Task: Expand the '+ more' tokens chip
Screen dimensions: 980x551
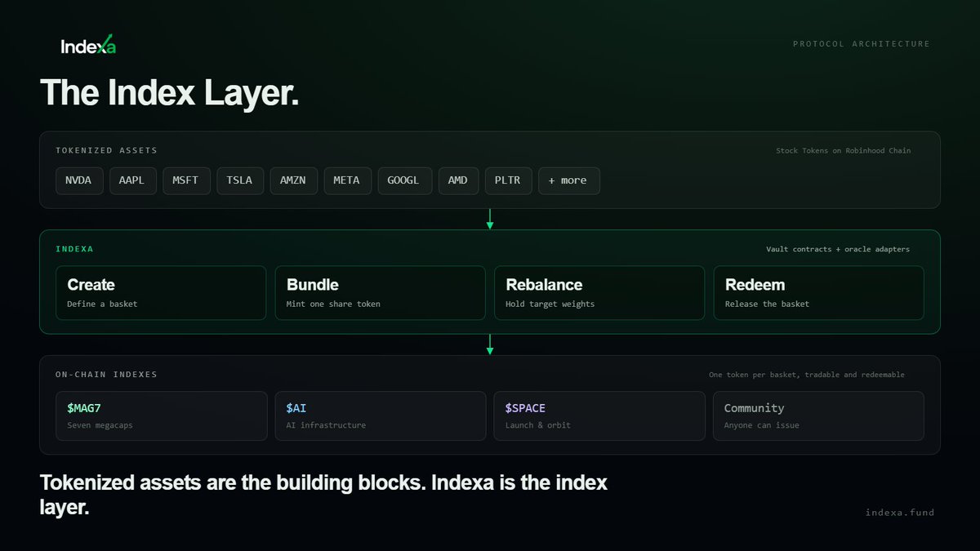Action: point(569,180)
